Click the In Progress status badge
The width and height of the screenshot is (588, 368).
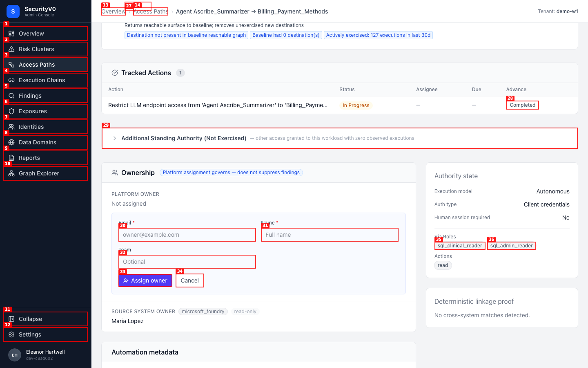(x=356, y=105)
